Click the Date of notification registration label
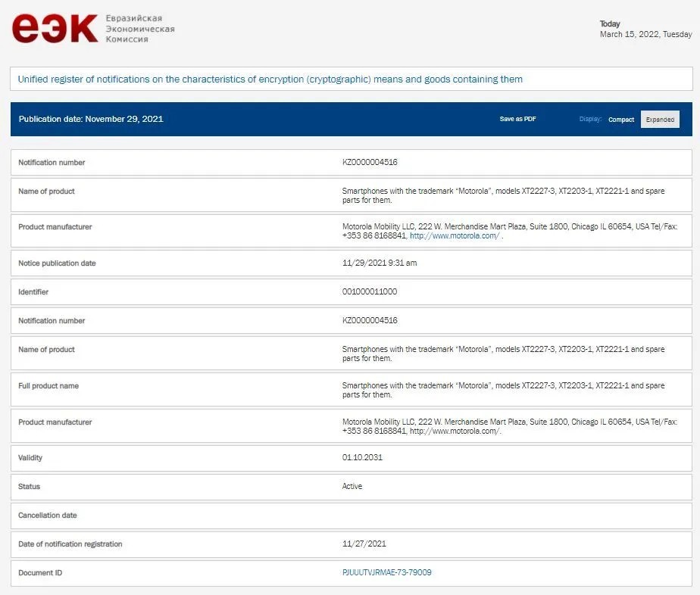700x595 pixels. tap(70, 544)
